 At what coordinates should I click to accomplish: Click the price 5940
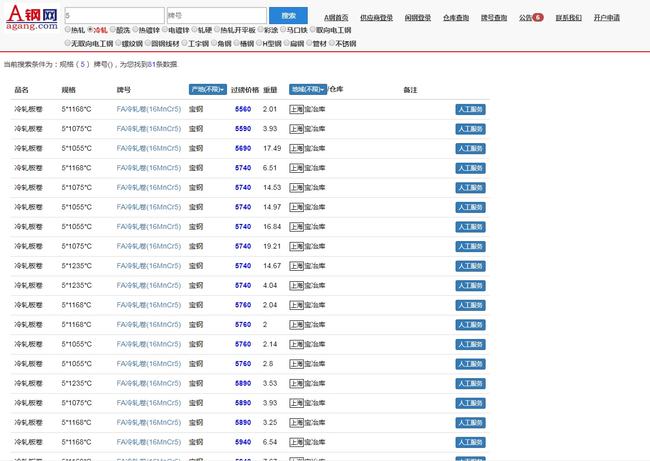243,442
